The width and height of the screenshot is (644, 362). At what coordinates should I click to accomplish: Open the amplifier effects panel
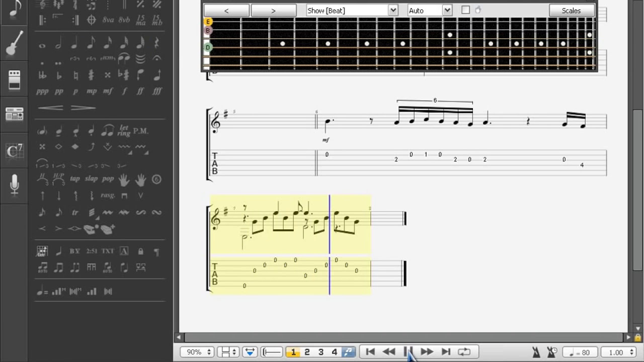point(14,79)
